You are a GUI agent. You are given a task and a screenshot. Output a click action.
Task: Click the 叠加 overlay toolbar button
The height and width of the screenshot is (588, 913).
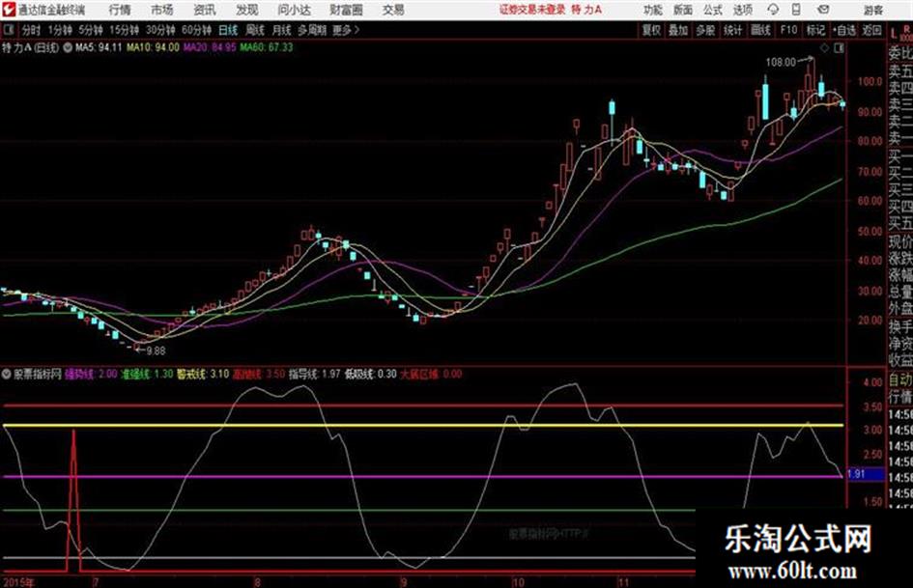(678, 30)
